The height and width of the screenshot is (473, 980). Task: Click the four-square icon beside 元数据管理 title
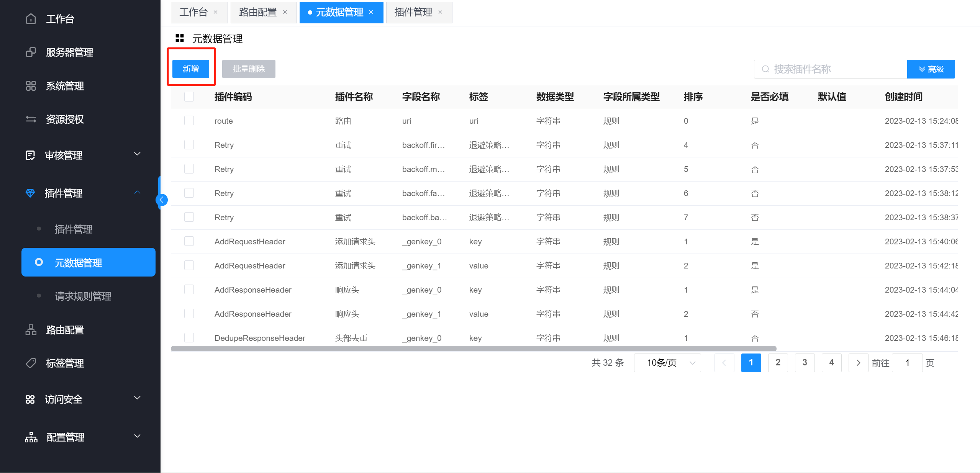click(180, 38)
